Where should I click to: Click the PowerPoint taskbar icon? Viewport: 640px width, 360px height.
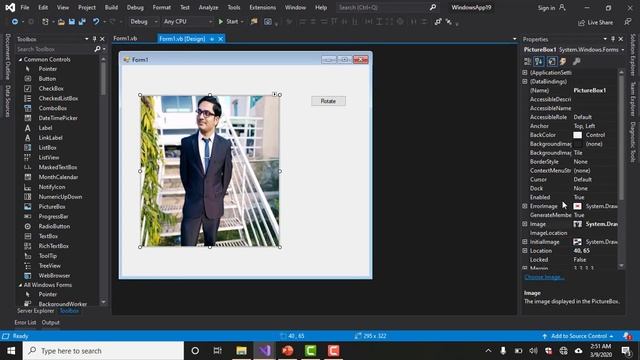click(288, 351)
